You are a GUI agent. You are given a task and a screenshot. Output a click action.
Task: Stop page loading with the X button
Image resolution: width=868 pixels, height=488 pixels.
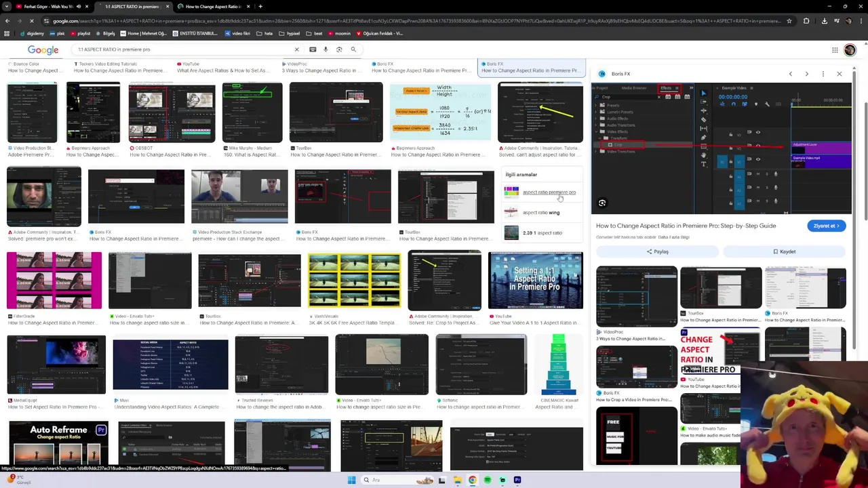pyautogui.click(x=32, y=21)
